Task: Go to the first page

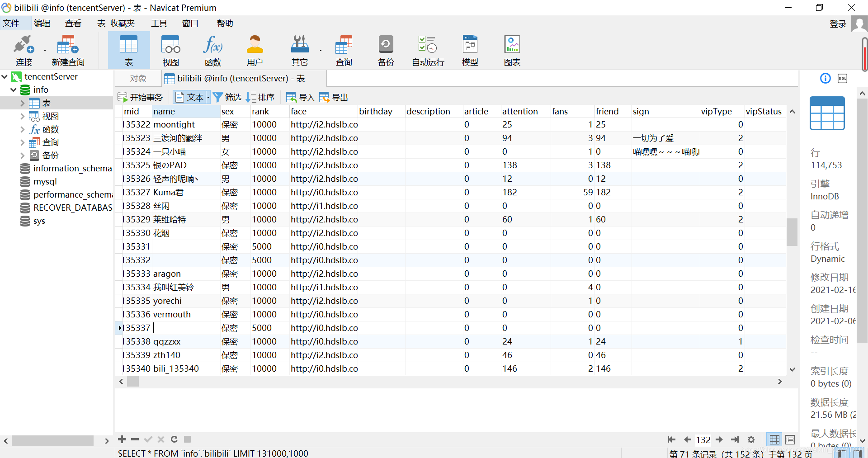Action: point(671,439)
